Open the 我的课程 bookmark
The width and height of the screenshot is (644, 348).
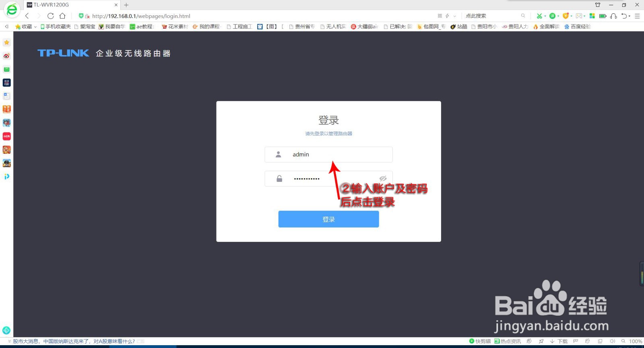point(206,27)
